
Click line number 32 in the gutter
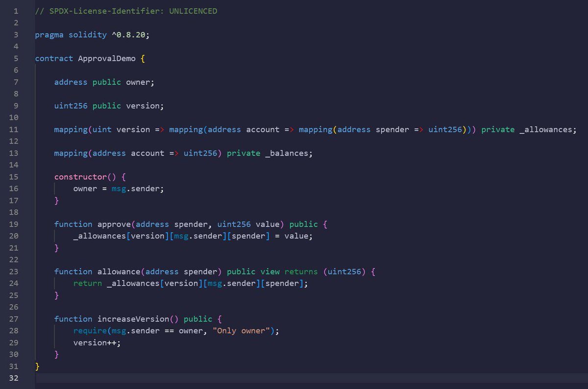[x=14, y=379]
